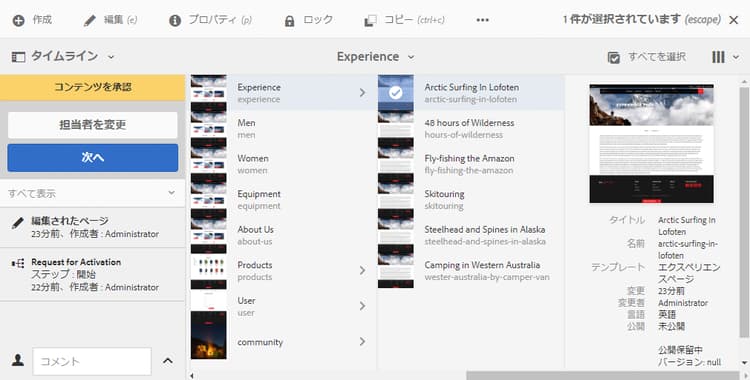Collapse the comment panel up arrow

tap(168, 361)
